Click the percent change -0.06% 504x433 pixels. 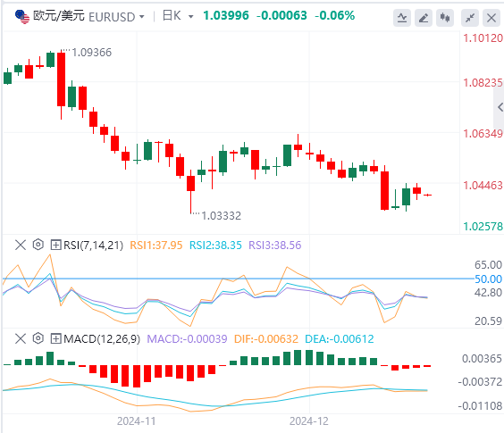(334, 15)
